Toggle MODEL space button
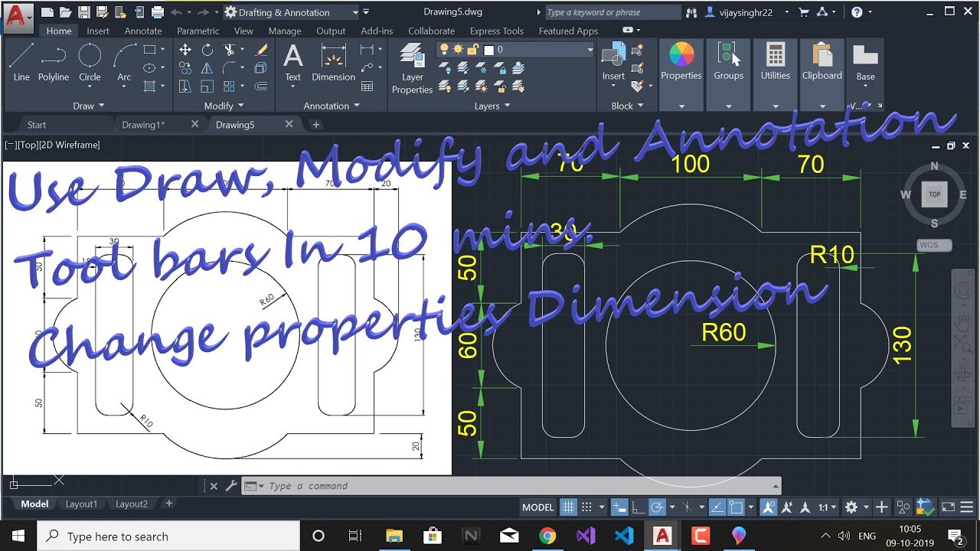The height and width of the screenshot is (551, 980). (537, 507)
